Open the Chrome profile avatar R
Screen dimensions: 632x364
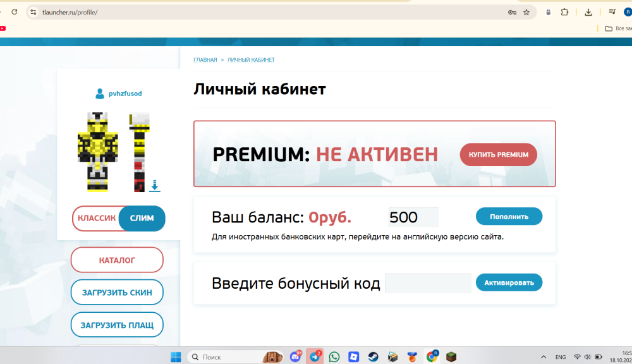[628, 12]
